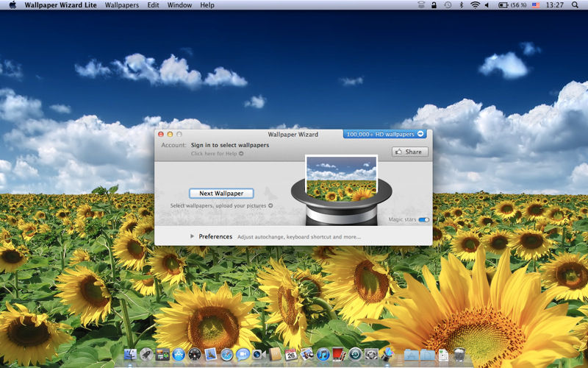
Task: Open Calendar showing 26 in the Dock
Action: tap(291, 355)
